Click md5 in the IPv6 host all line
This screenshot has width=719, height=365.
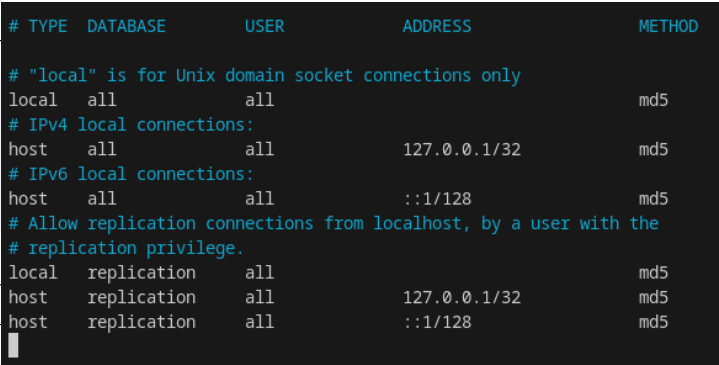653,199
